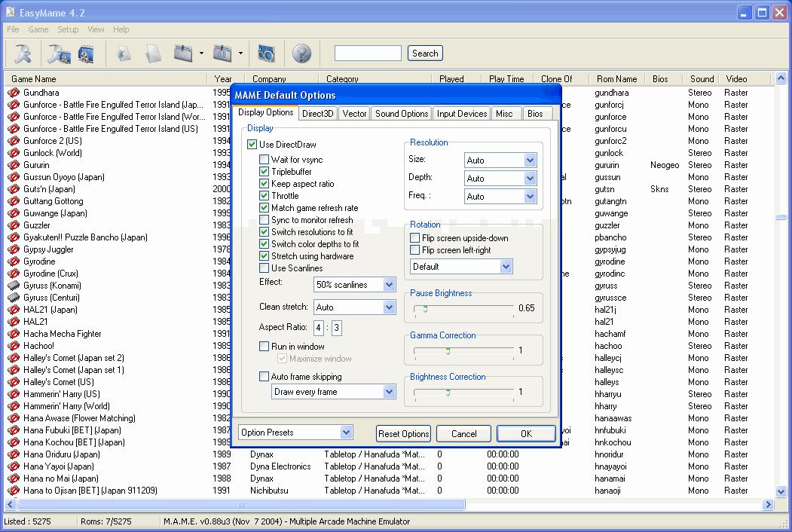
Task: Click the first greyed page toolbar icon
Action: pyautogui.click(x=124, y=53)
